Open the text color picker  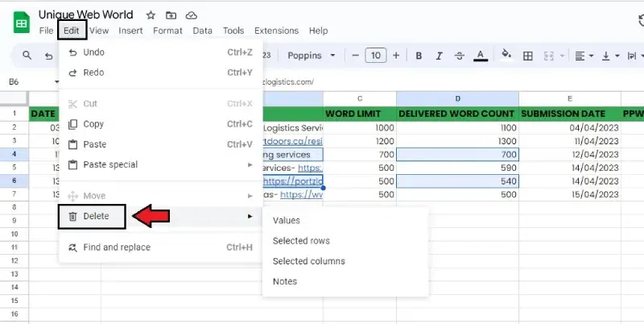click(x=481, y=56)
